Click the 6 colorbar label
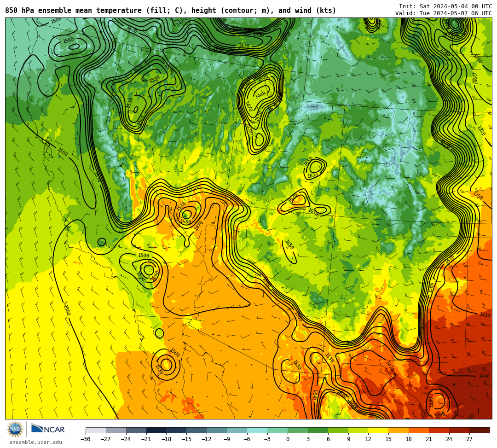Viewport: 497px width, 448px height. pos(328,439)
